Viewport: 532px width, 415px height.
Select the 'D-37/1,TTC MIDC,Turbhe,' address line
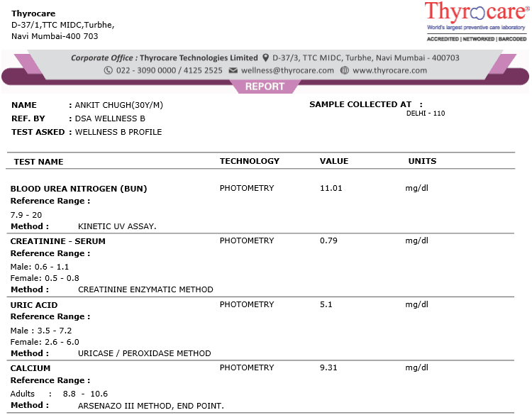click(62, 25)
